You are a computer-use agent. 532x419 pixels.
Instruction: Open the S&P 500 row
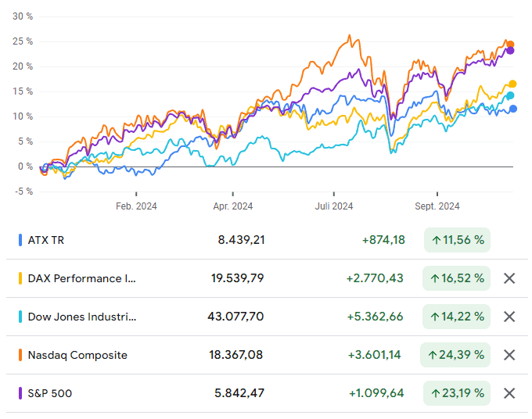click(x=267, y=393)
